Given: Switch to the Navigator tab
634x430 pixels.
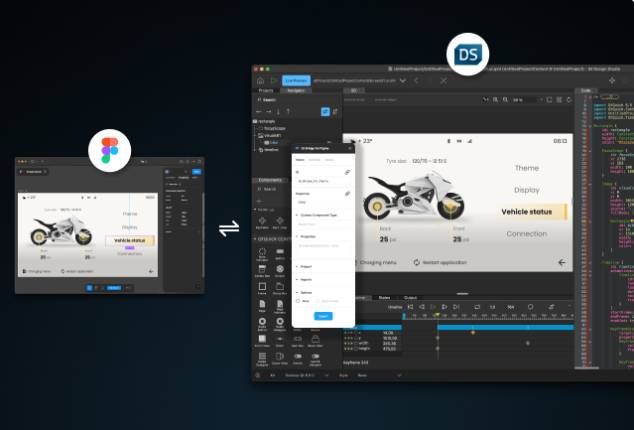Looking at the screenshot, I should click(294, 91).
